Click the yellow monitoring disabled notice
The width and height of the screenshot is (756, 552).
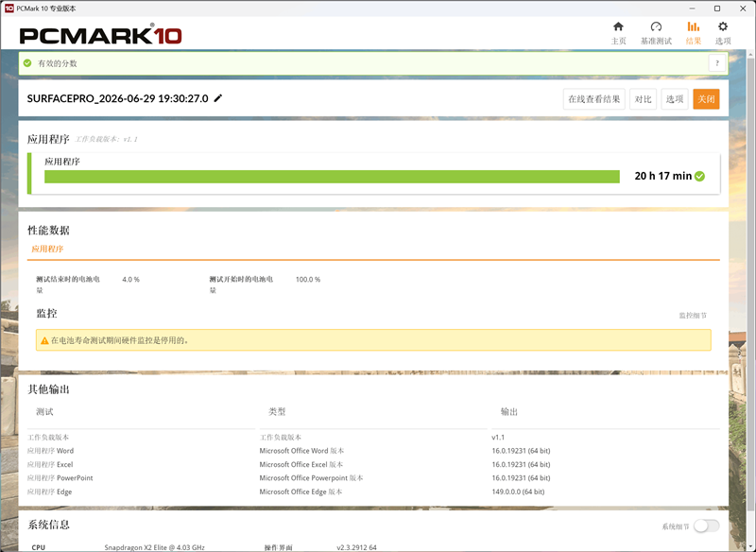click(x=373, y=340)
